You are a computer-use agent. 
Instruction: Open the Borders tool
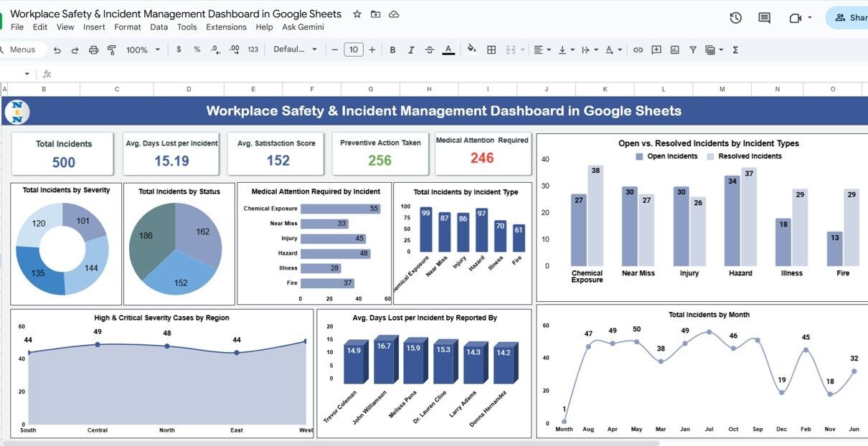(x=491, y=49)
